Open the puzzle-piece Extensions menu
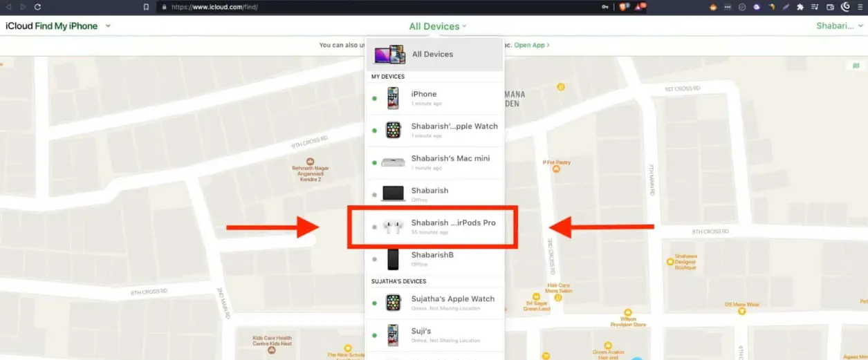 pos(800,7)
